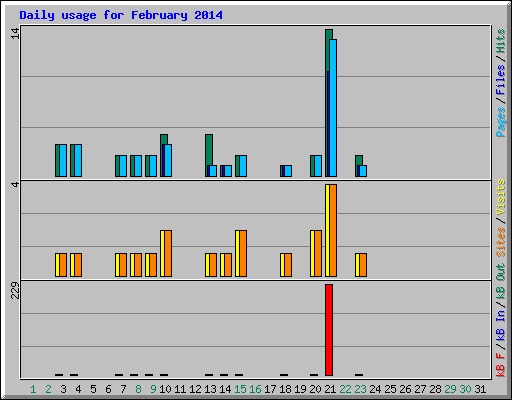The height and width of the screenshot is (400, 512).
Task: Click the '229' maximum label on the bottom axis
Action: point(15,290)
